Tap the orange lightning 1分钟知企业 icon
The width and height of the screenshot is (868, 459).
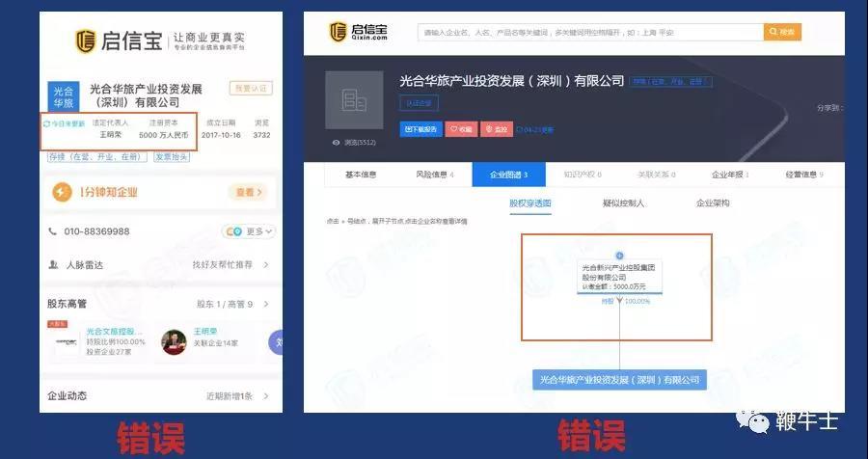(62, 192)
